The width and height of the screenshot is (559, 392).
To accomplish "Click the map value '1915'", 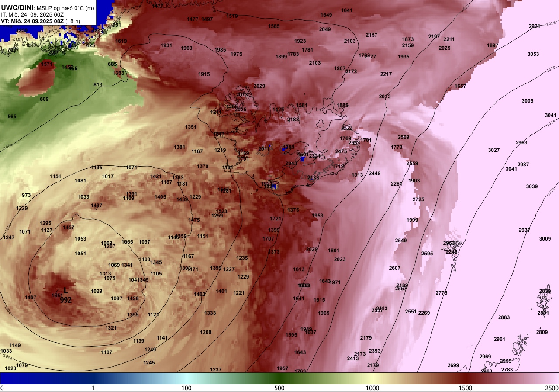I will tap(204, 74).
